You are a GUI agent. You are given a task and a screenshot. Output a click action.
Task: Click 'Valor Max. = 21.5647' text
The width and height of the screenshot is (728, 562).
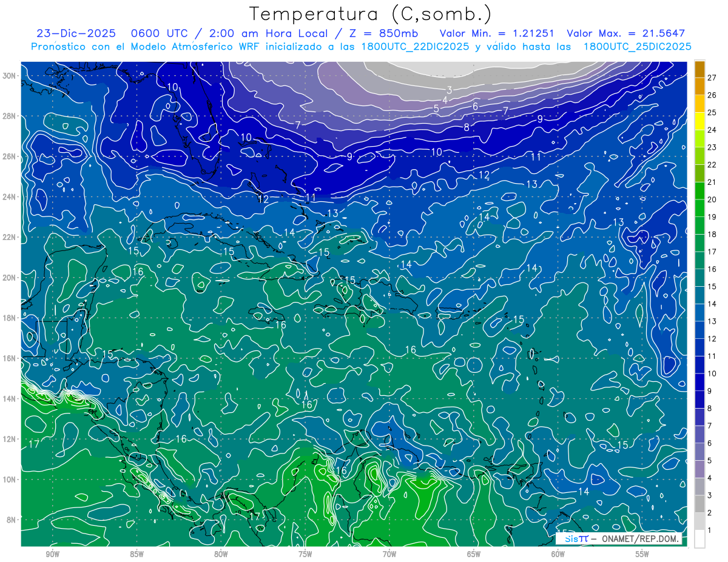pyautogui.click(x=625, y=33)
